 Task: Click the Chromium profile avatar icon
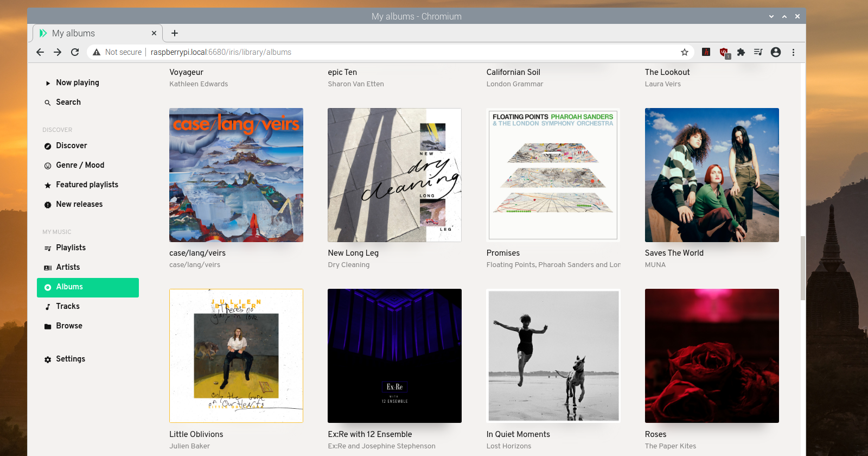(776, 52)
